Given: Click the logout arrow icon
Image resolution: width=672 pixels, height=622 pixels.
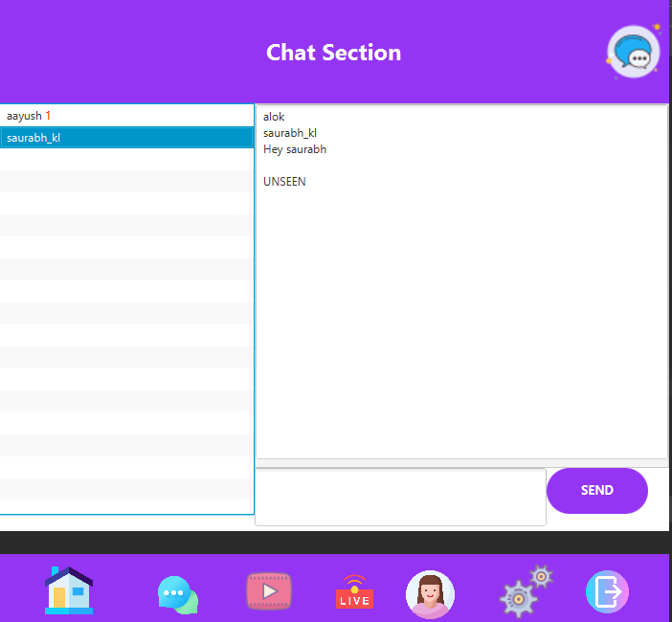Looking at the screenshot, I should [607, 591].
